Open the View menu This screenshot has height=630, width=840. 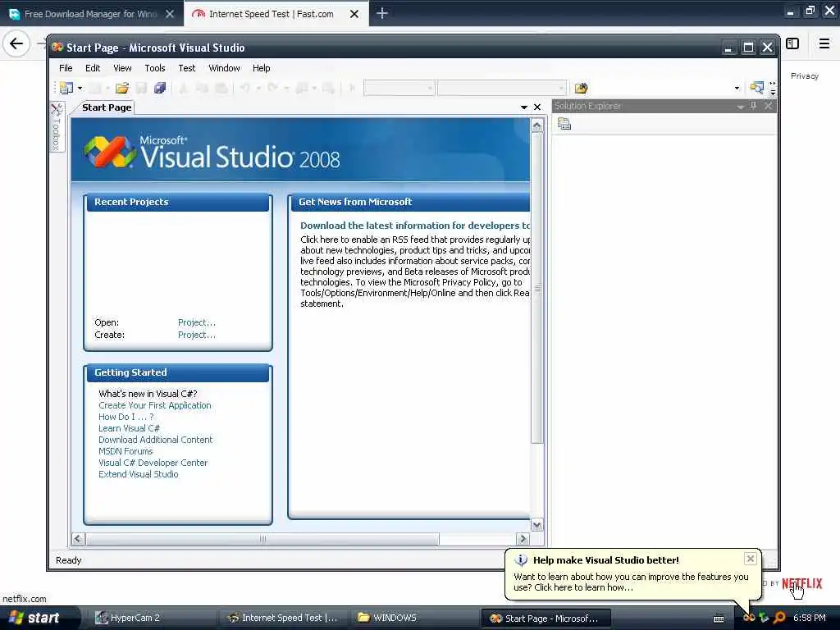122,68
